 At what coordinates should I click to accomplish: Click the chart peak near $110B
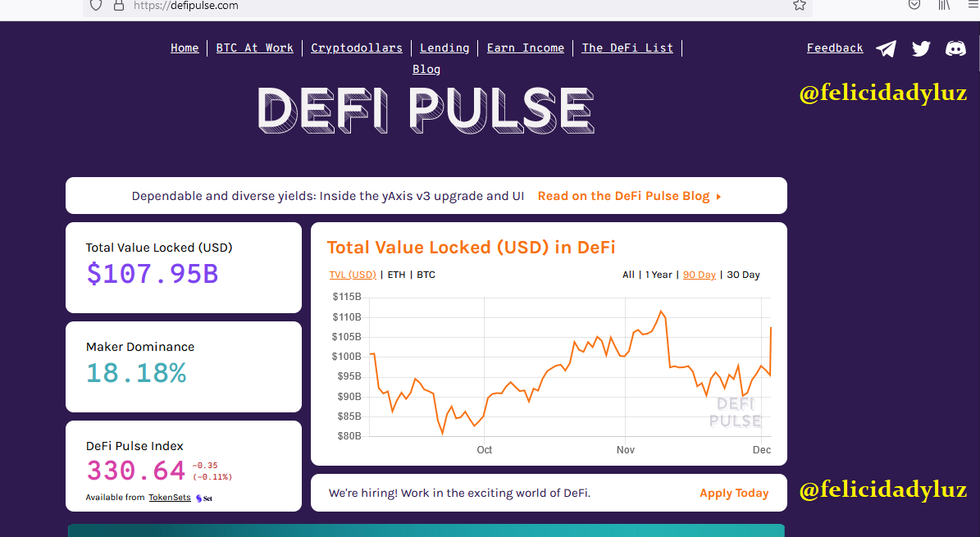[661, 312]
